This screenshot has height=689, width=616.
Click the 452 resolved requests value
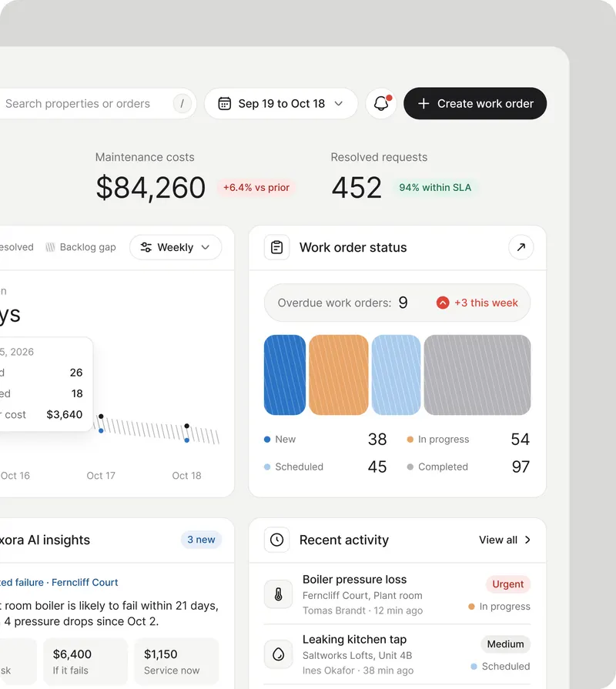[x=357, y=188]
